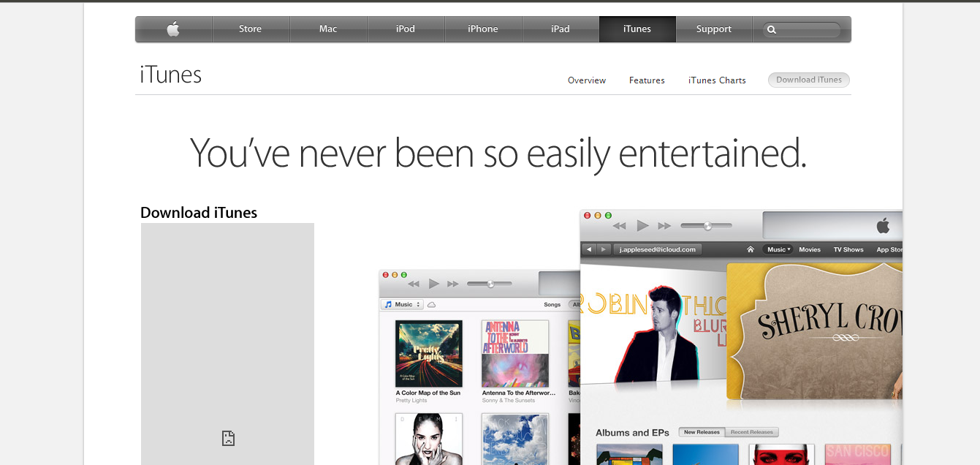Image resolution: width=980 pixels, height=465 pixels.
Task: Open the iPod tab in the navigation bar
Action: (406, 29)
